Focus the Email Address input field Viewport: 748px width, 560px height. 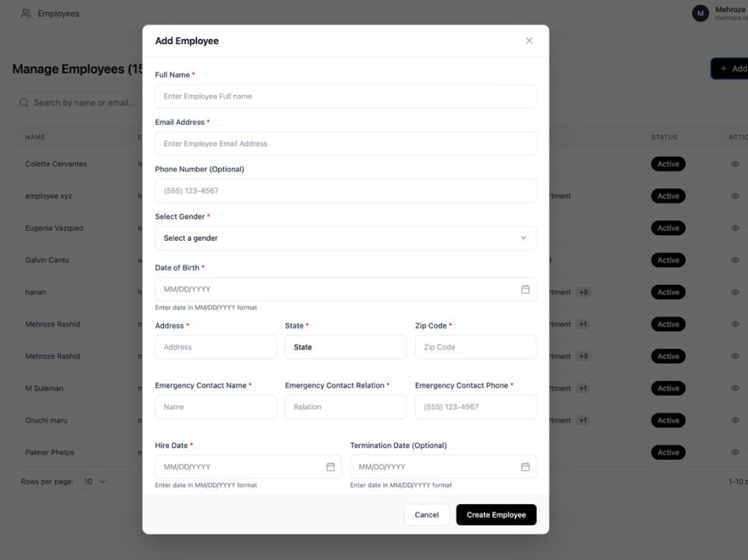(346, 144)
